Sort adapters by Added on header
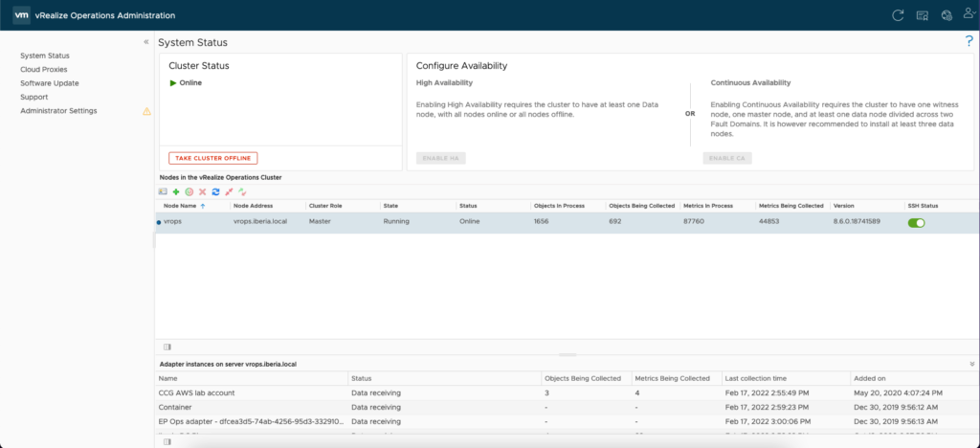This screenshot has height=448, width=980. coord(869,379)
